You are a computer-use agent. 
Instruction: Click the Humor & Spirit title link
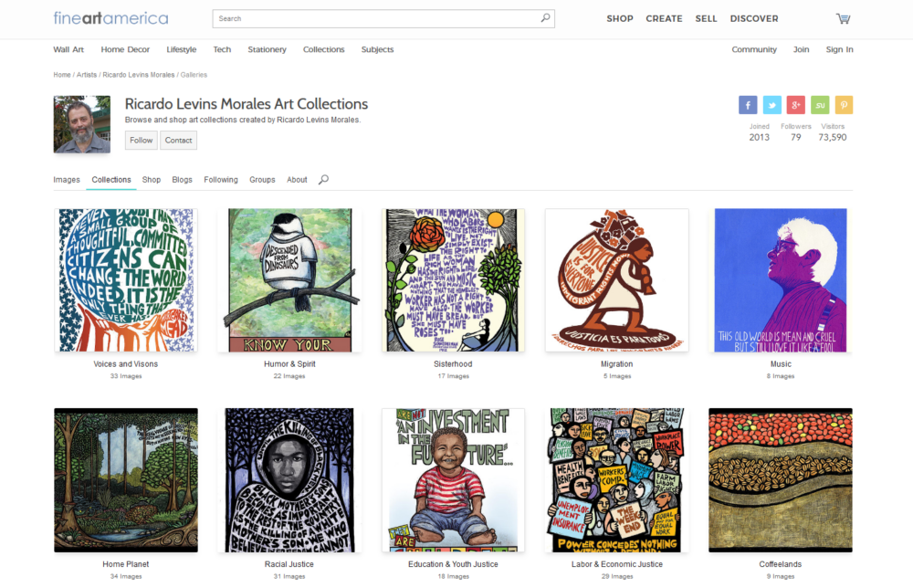289,364
